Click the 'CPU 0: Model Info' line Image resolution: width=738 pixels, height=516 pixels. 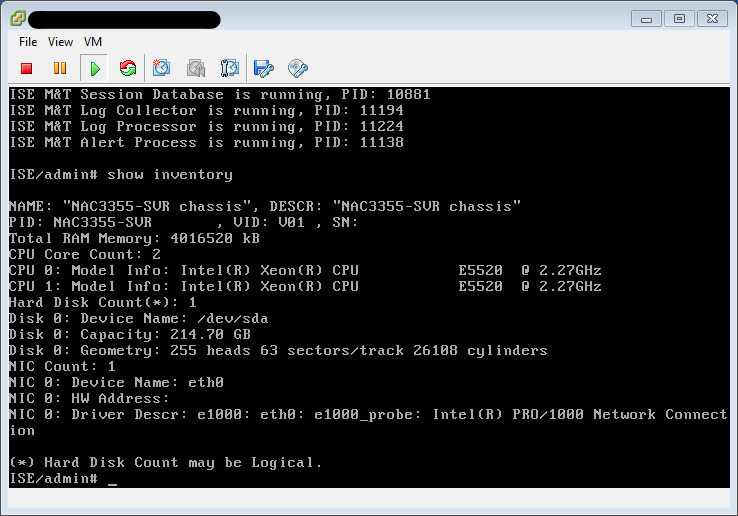click(x=305, y=271)
